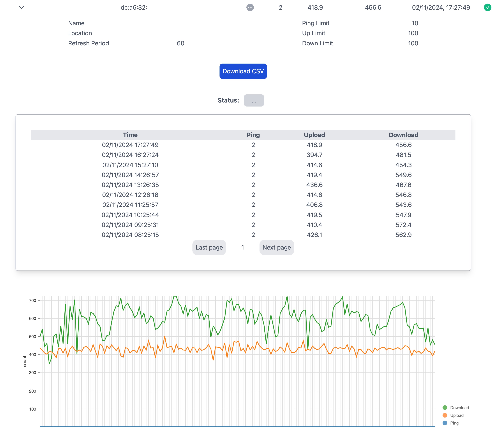The width and height of the screenshot is (504, 446).
Task: Click download value 546.8
Action: (x=403, y=195)
